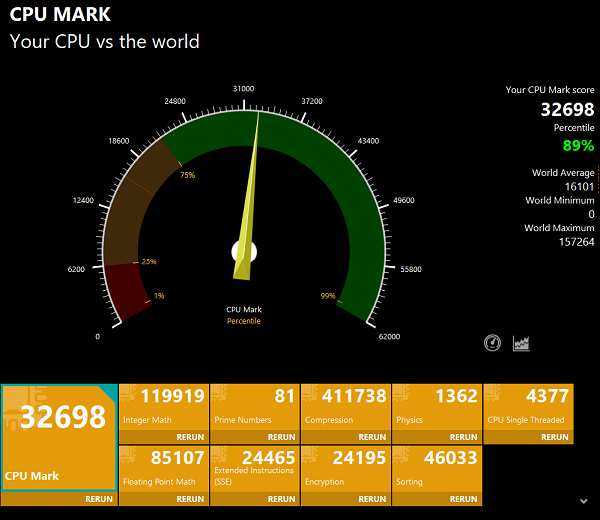Select the large CPU Mark tile
600x520 pixels.
[59, 437]
